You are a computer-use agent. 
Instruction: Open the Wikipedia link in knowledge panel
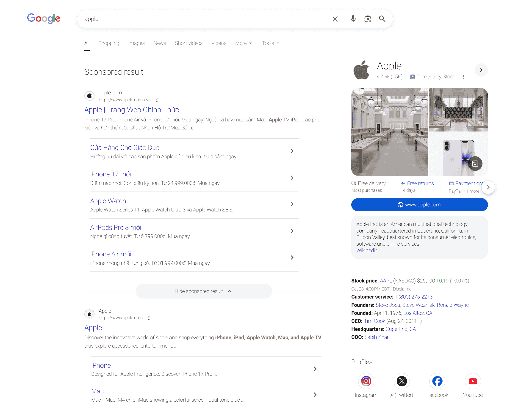tap(367, 250)
